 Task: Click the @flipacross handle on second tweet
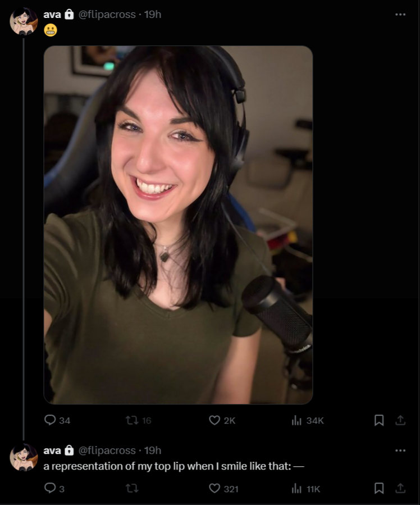click(x=107, y=451)
